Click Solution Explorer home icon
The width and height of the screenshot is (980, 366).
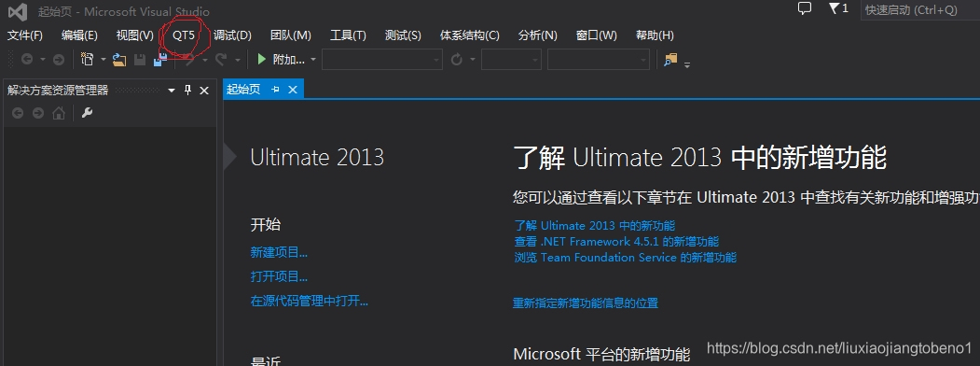(58, 113)
